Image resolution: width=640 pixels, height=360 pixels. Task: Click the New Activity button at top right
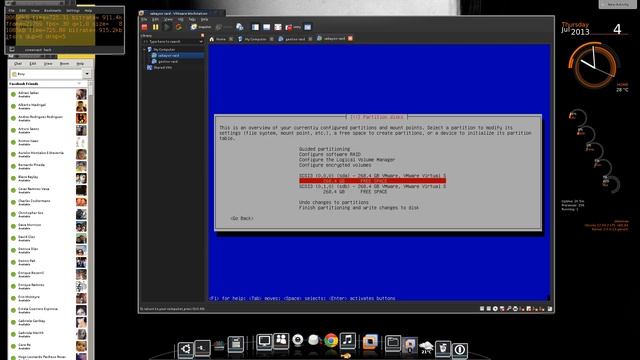click(618, 4)
